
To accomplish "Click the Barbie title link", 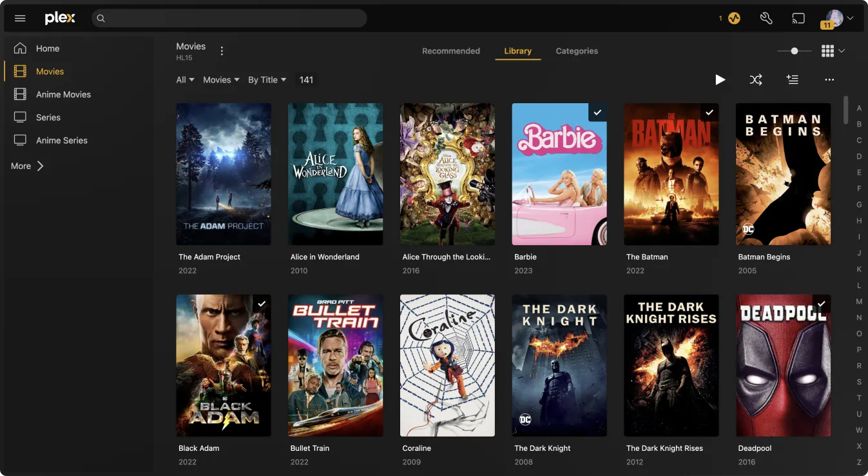I will [x=526, y=257].
